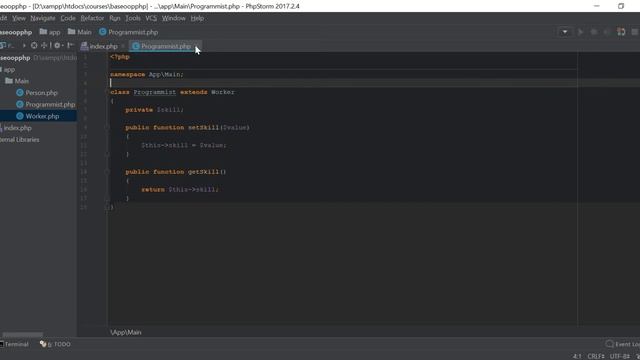Click the Worker.php class file icon
This screenshot has width=640, height=360.
20,116
